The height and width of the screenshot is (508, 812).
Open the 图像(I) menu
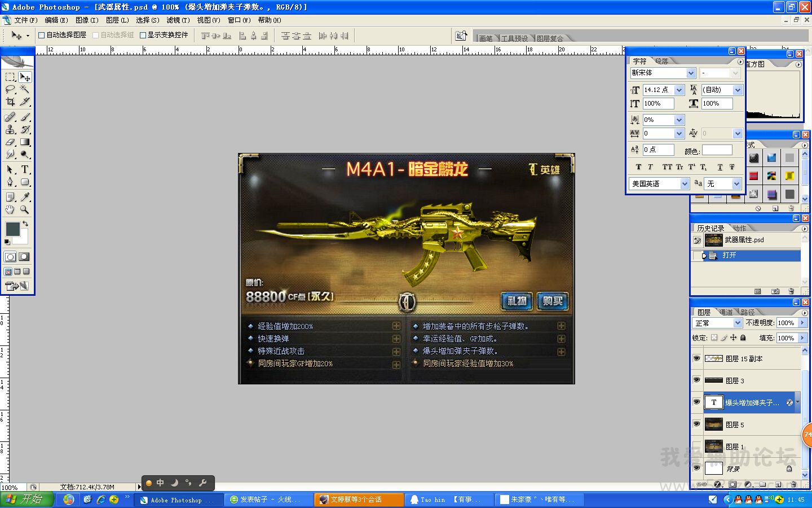pos(87,20)
